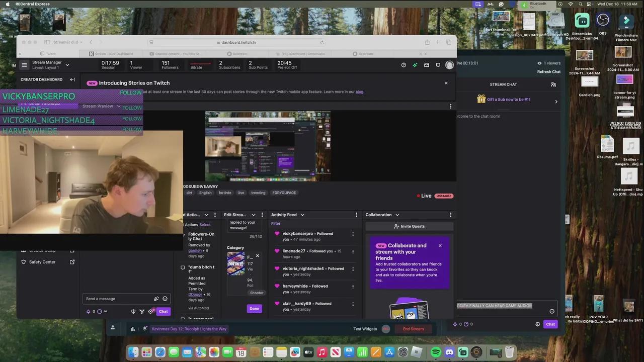Open the emote picker in the chat message field
Screen dimensions: 644x362
click(165, 299)
